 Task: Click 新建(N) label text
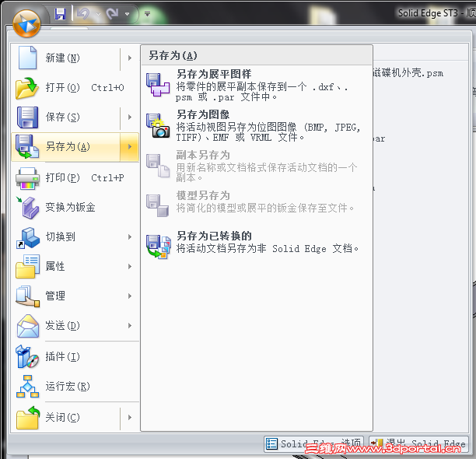62,58
